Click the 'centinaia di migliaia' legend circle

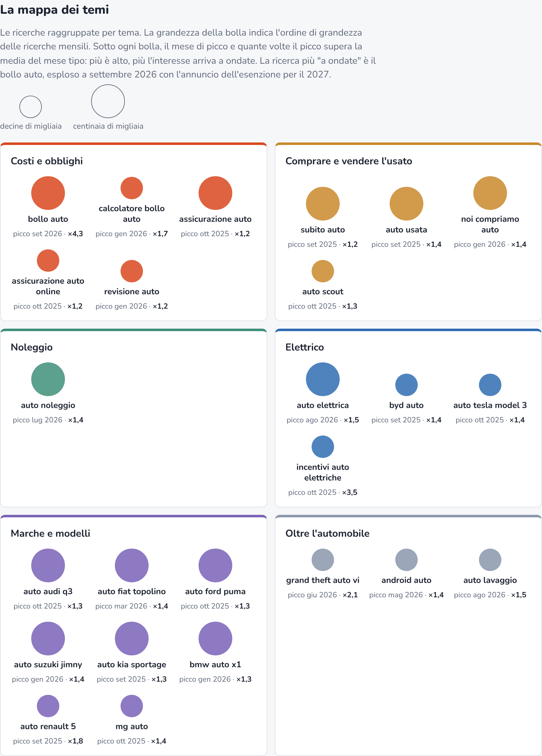(x=108, y=101)
